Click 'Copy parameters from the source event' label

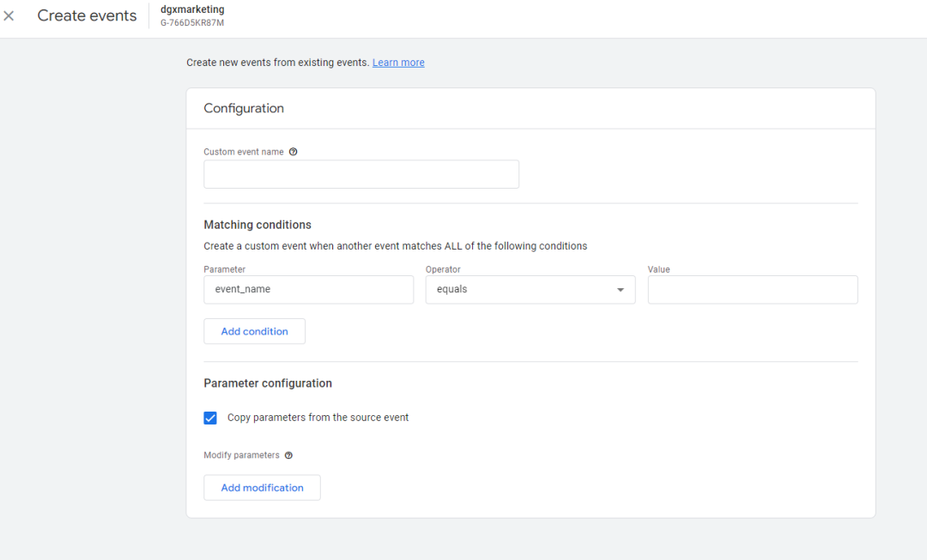pos(318,418)
